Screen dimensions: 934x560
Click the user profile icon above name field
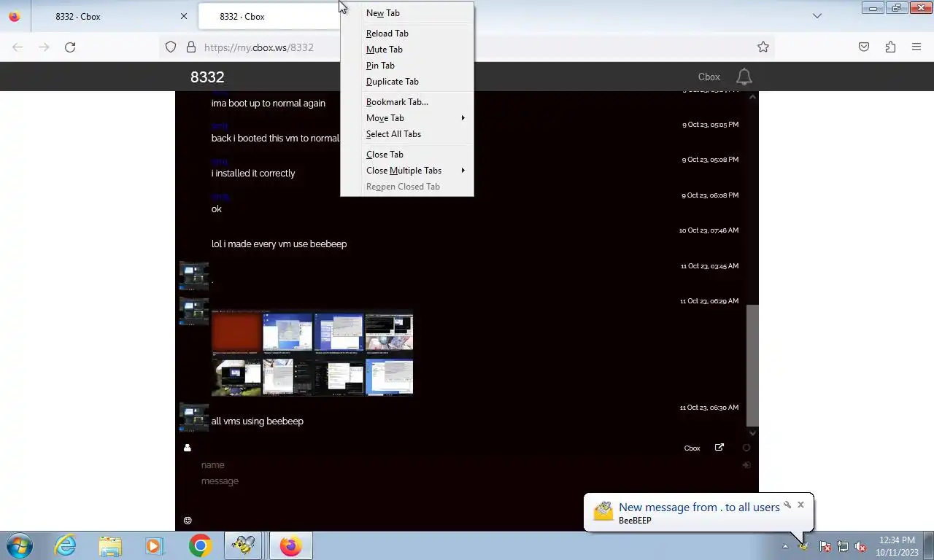[x=188, y=448]
